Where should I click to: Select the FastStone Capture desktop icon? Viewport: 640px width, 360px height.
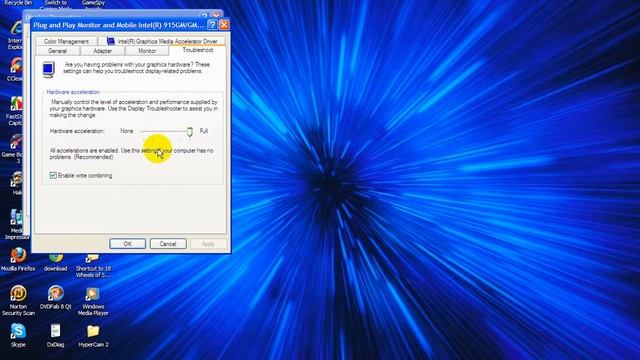coord(16,111)
